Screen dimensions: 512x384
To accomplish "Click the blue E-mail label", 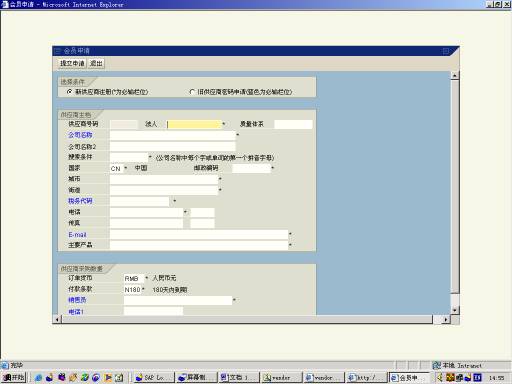I will [x=77, y=235].
